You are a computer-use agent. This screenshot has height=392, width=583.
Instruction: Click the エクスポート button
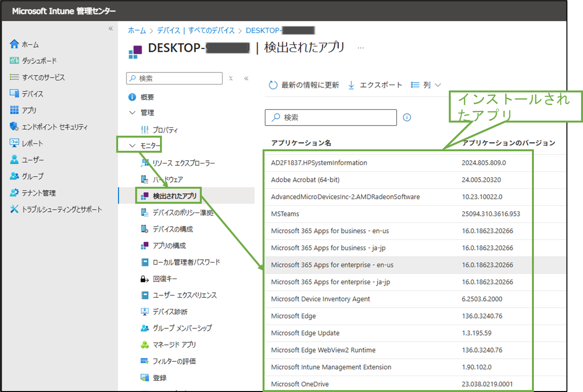(x=375, y=85)
